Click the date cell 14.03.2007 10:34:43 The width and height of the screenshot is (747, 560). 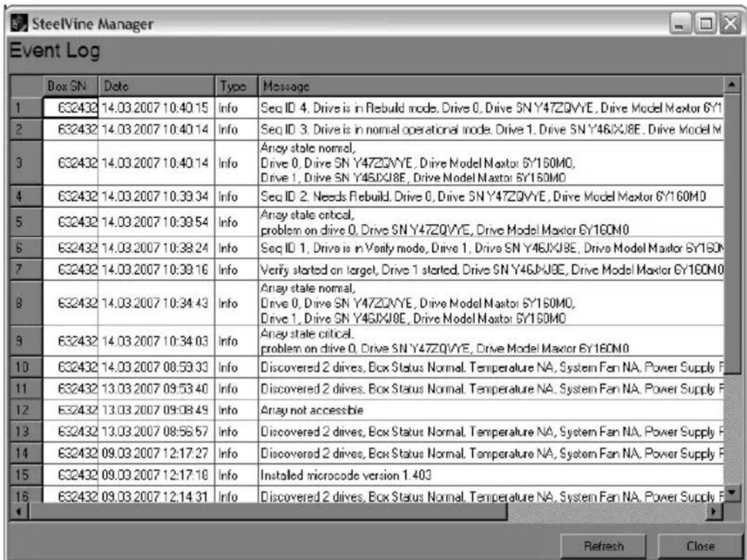pos(156,303)
